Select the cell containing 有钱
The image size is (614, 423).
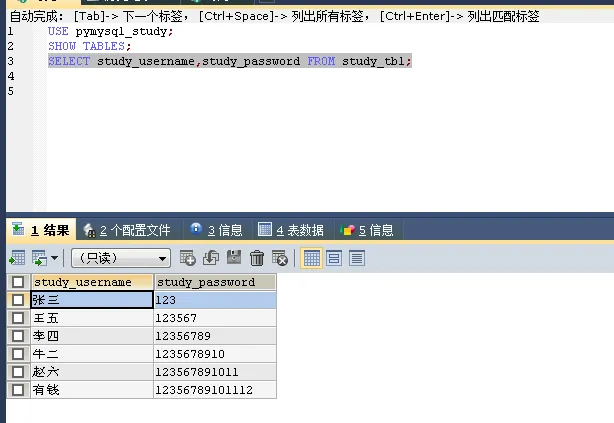click(x=92, y=390)
